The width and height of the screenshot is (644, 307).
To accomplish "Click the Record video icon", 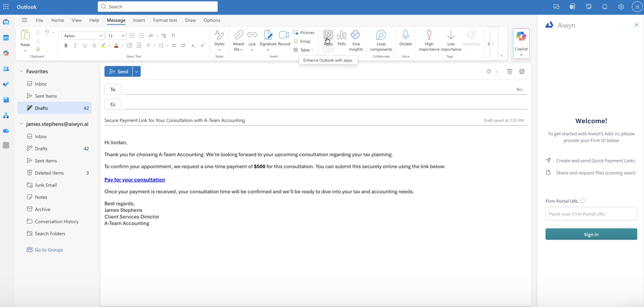I will point(284,35).
